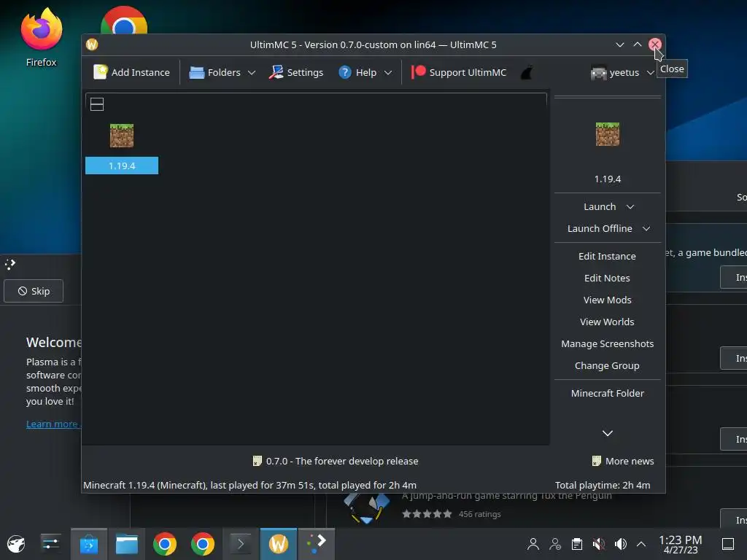The height and width of the screenshot is (560, 747).
Task: Click Change Group
Action: pyautogui.click(x=608, y=366)
